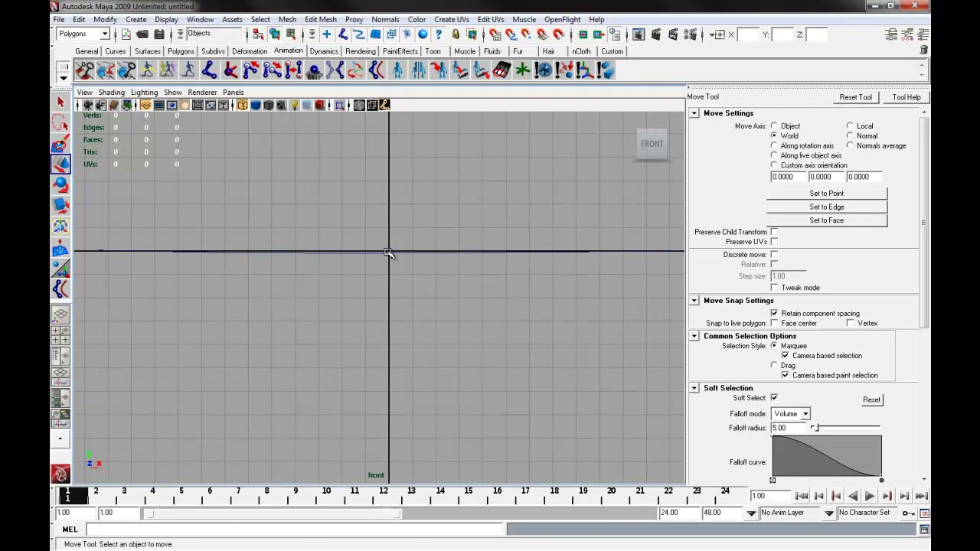Select the Scale tool cube icon
Screen dimensions: 980x551
click(x=60, y=205)
